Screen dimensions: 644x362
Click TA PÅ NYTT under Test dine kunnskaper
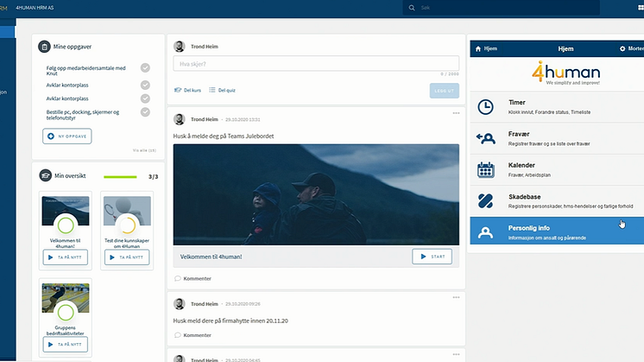tap(127, 257)
